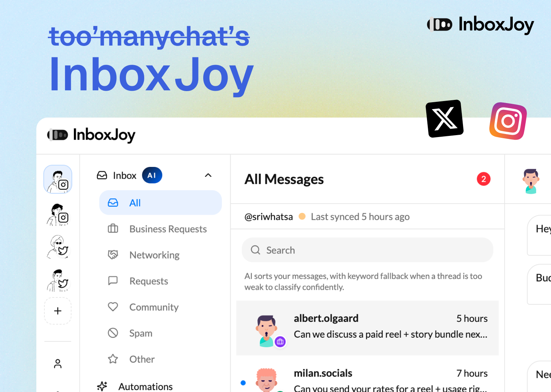Click the Last synced 5 hours ago text
The height and width of the screenshot is (392, 551).
click(360, 217)
